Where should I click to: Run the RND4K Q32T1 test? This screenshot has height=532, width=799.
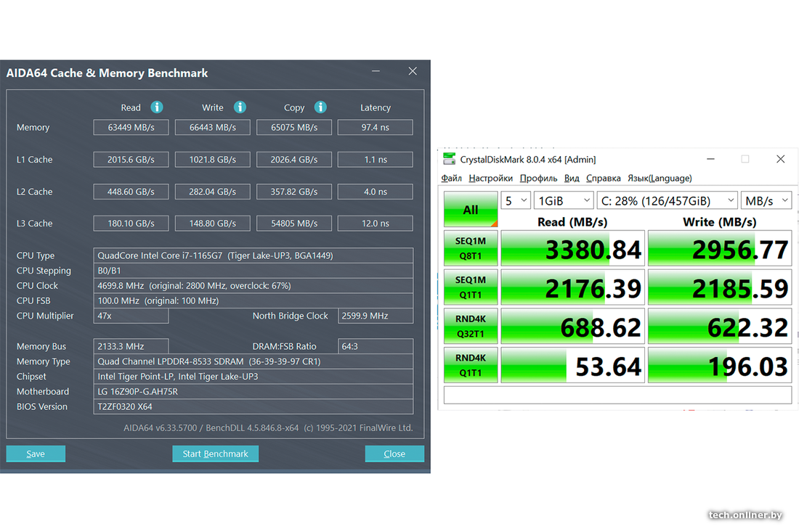pyautogui.click(x=471, y=327)
